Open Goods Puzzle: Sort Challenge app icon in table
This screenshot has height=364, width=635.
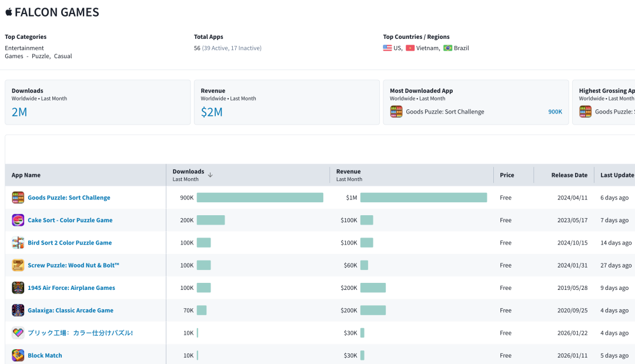(18, 198)
